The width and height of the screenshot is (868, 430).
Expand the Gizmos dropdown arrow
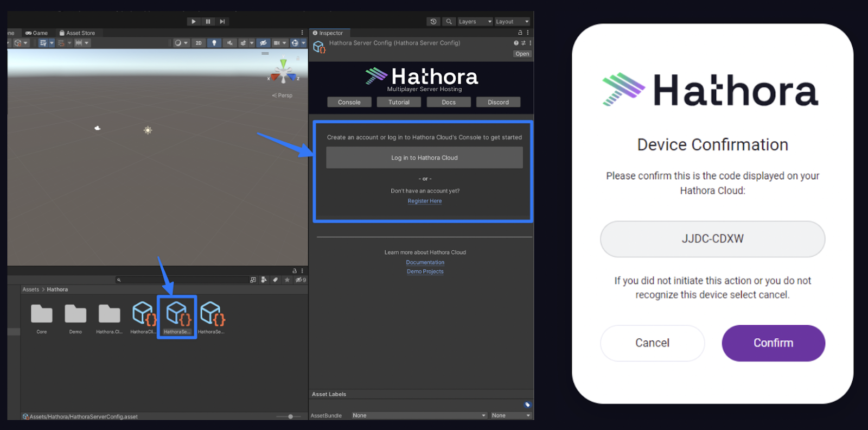pyautogui.click(x=303, y=43)
